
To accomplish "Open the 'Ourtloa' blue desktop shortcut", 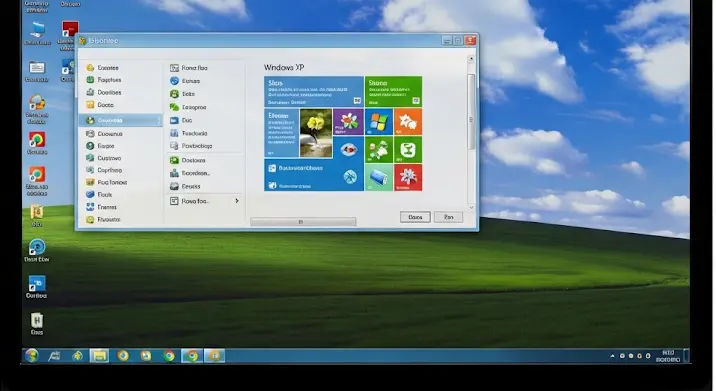I will (x=37, y=287).
